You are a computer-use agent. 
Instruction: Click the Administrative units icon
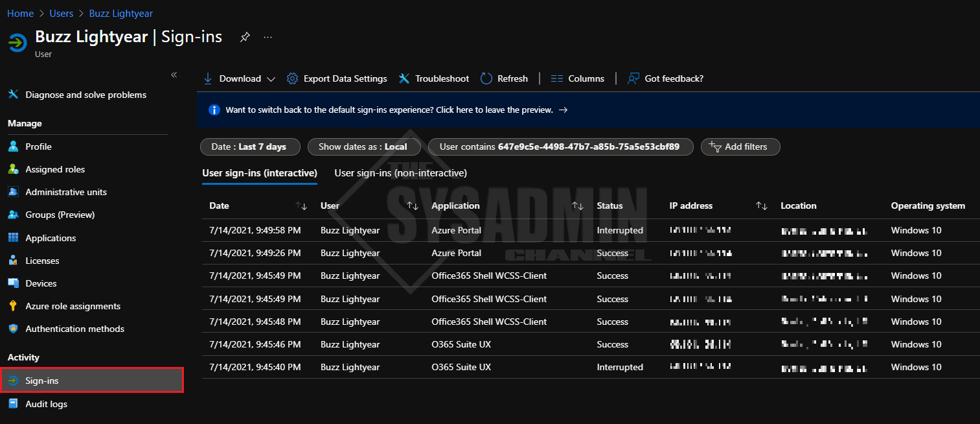(13, 192)
